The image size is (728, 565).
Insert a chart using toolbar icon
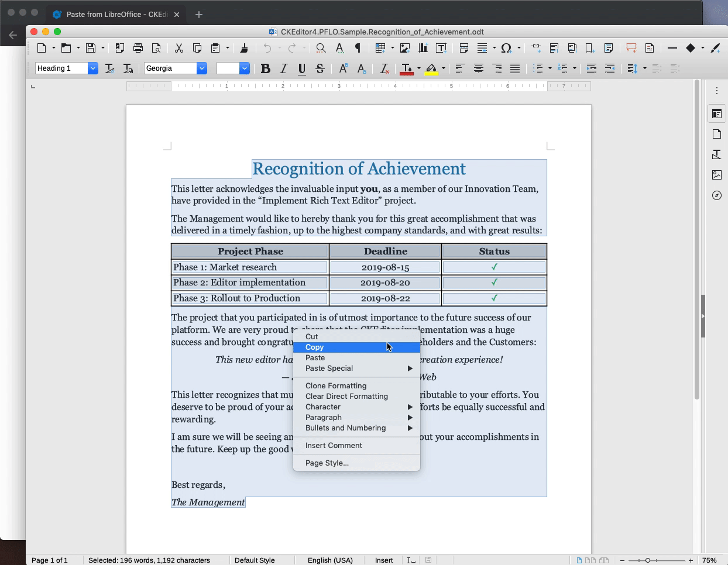click(423, 48)
